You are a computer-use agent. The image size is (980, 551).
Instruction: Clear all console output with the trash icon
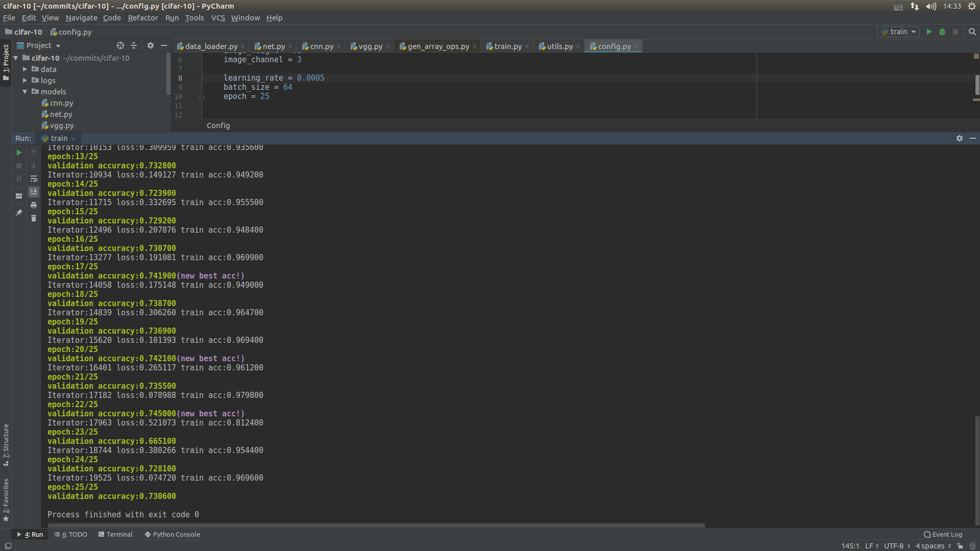pyautogui.click(x=34, y=218)
